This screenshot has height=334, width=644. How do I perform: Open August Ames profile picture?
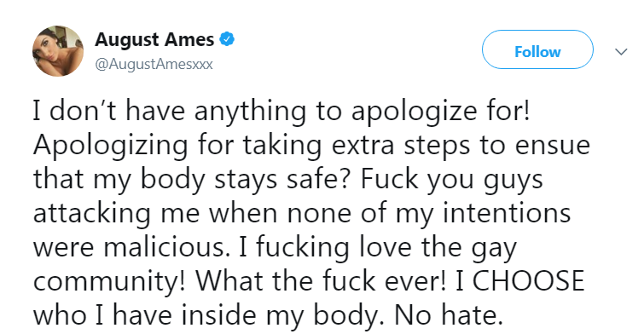click(58, 51)
